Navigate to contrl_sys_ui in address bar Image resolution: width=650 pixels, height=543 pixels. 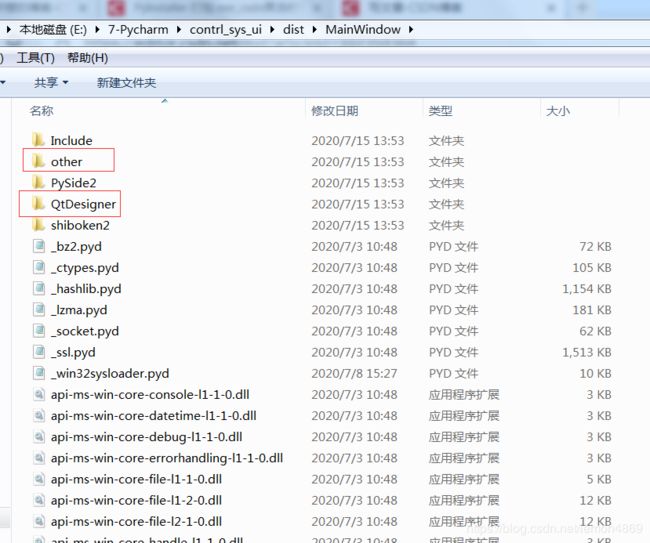pyautogui.click(x=226, y=29)
